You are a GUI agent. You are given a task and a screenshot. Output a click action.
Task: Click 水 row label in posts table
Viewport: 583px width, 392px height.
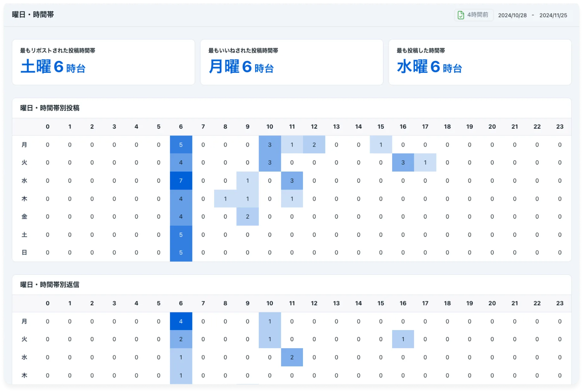pyautogui.click(x=24, y=181)
